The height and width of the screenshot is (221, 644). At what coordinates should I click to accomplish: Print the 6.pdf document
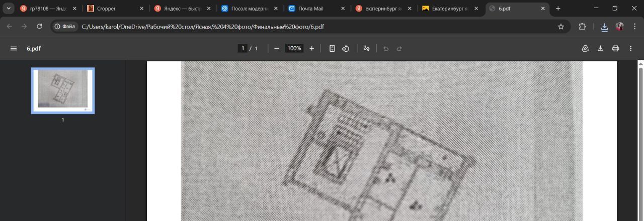pos(615,48)
